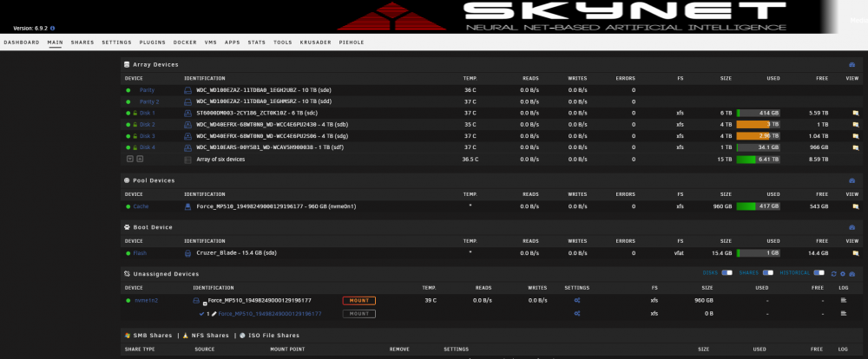Click the Disk 2 drive icon beside WCC4E6PU2430
868x359 pixels.
point(187,125)
